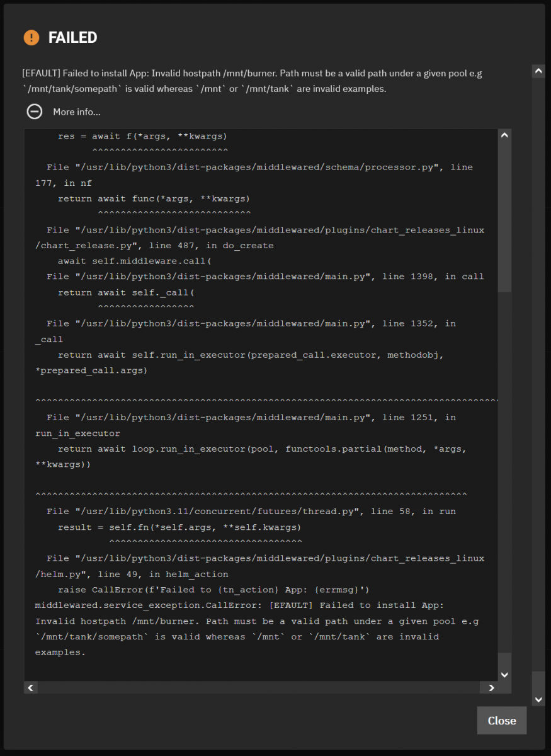The width and height of the screenshot is (551, 756).
Task: Click the line 'await self.middleware.call('
Action: pyautogui.click(x=135, y=261)
